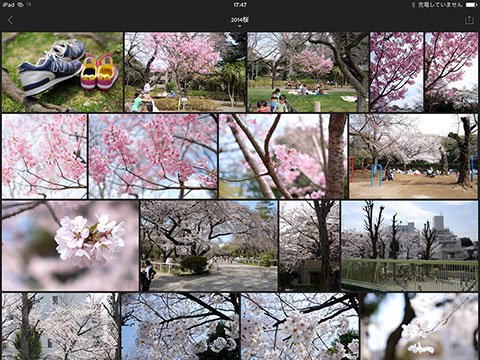This screenshot has width=480, height=360.
Task: Go back using the left chevron
Action: tap(10, 20)
